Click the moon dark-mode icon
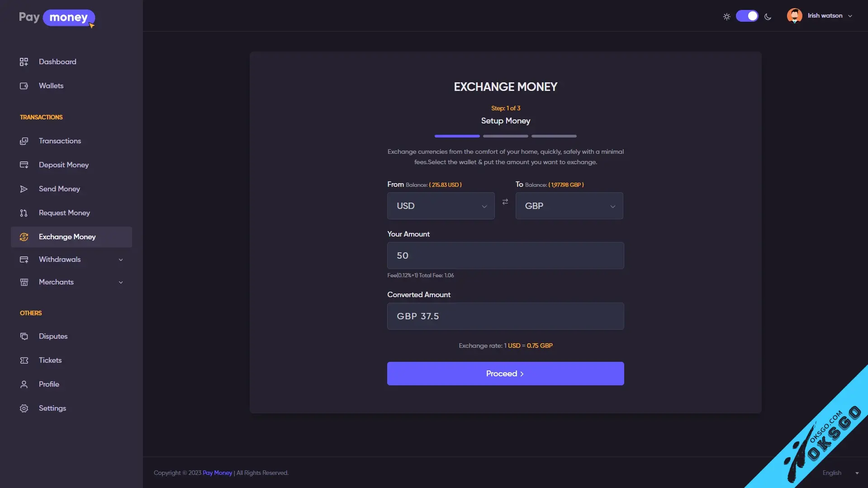The height and width of the screenshot is (488, 868). coord(768,17)
